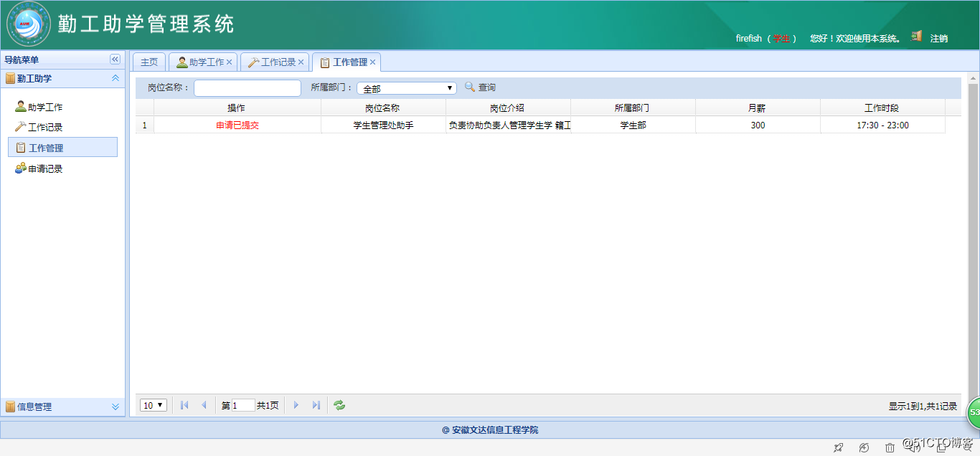980x456 pixels.
Task: Close the 工作记录 tab
Action: pyautogui.click(x=301, y=62)
